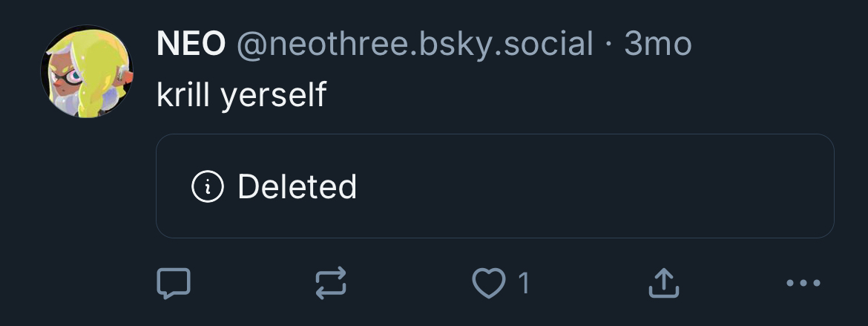
Task: Reply to NEO's post via speech bubble icon
Action: pyautogui.click(x=174, y=283)
